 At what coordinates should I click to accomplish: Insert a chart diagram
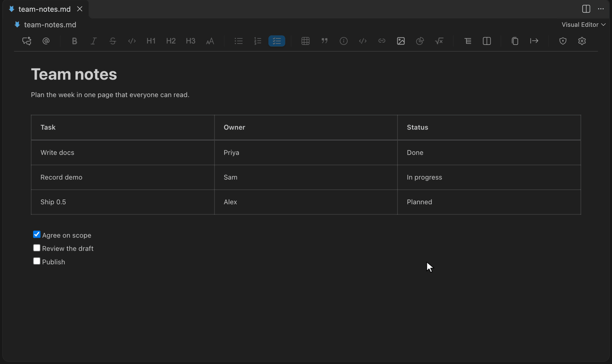coord(420,41)
